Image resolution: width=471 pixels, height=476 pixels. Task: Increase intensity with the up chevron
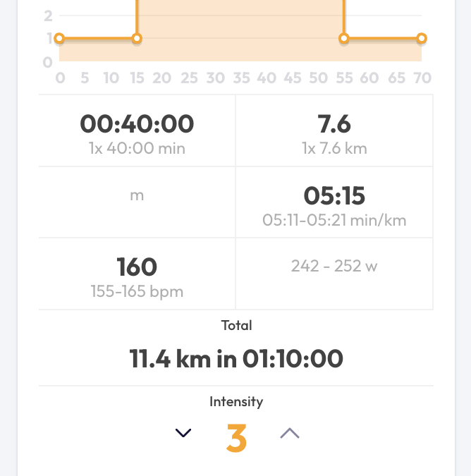(290, 434)
